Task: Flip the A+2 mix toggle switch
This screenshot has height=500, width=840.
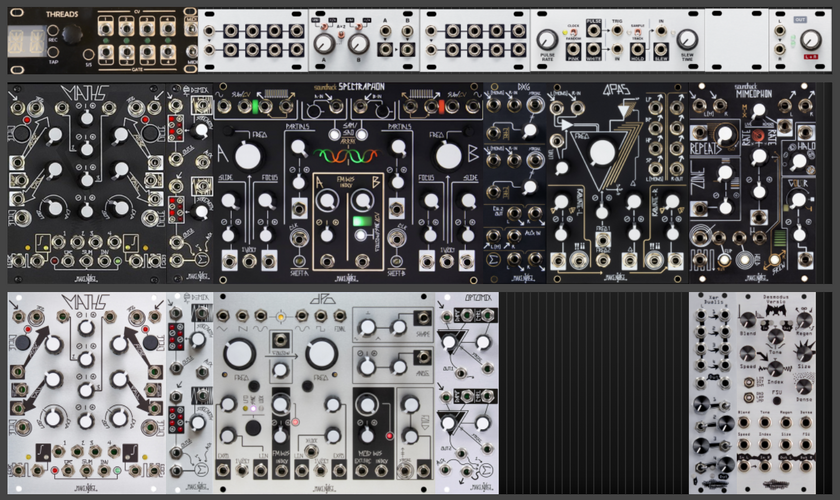Action: (340, 34)
